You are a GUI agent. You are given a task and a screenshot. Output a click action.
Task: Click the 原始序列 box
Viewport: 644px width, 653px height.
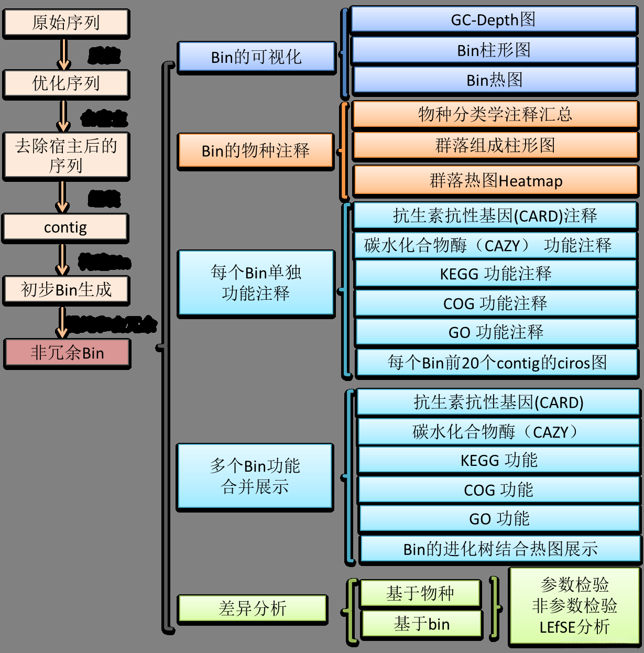tap(66, 23)
